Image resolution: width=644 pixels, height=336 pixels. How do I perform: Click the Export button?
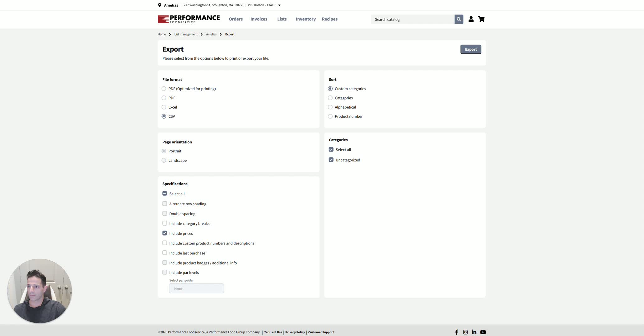[x=471, y=49]
